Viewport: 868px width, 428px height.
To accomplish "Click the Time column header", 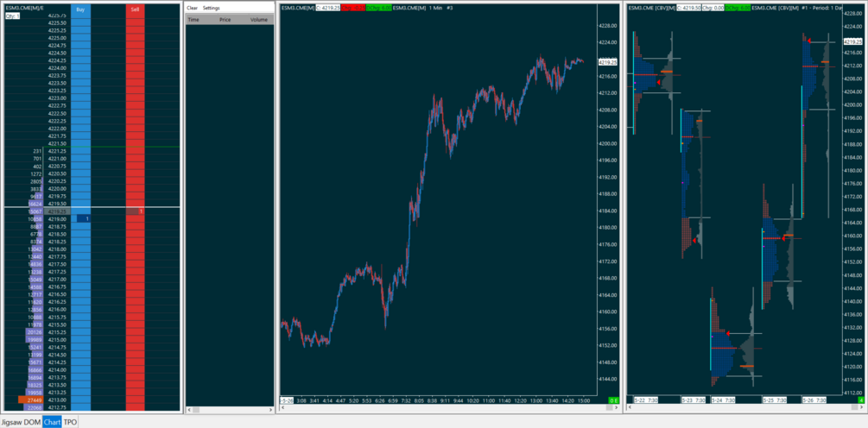I will click(193, 18).
